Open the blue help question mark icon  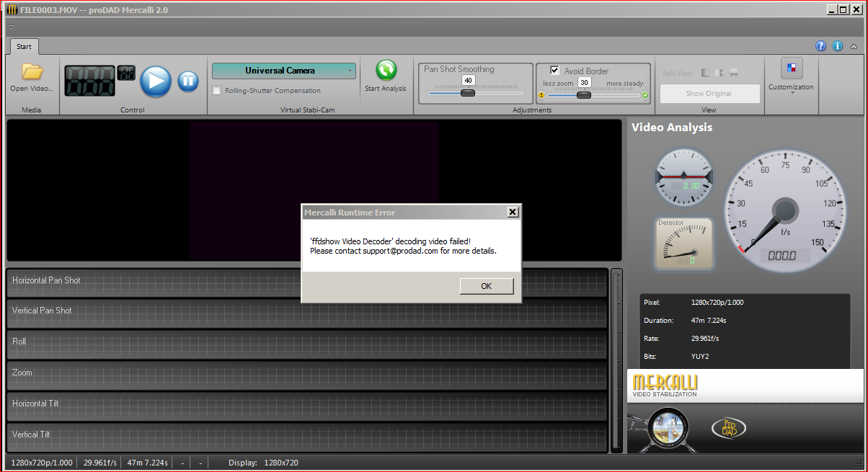(820, 46)
